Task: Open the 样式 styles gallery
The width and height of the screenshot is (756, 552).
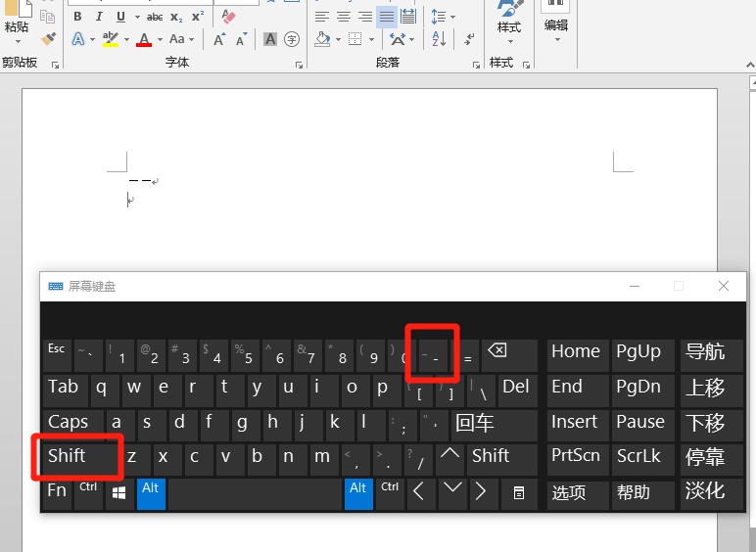Action: click(509, 22)
